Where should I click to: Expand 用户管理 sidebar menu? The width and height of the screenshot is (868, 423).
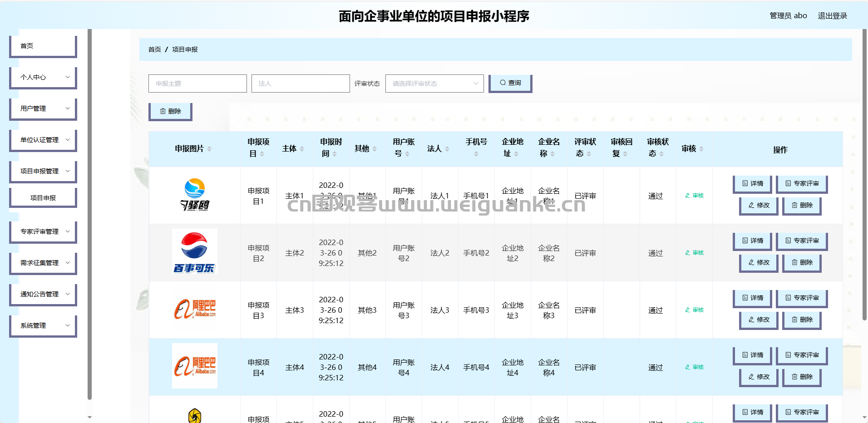pos(43,108)
